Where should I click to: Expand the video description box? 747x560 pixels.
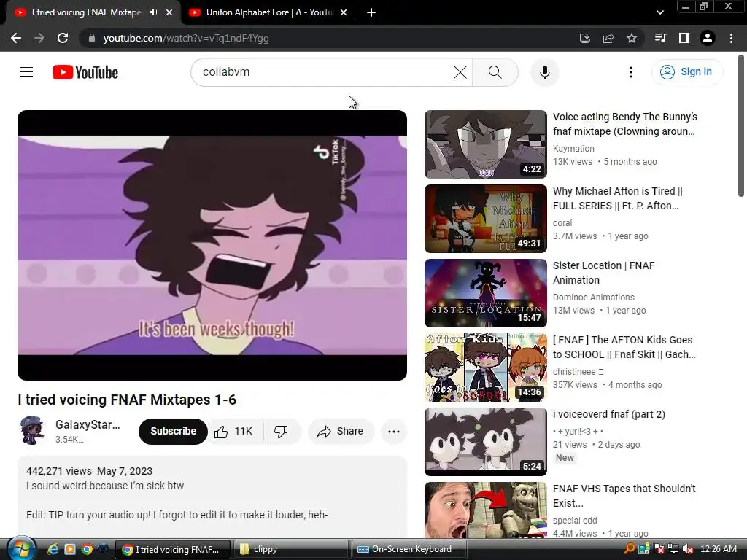(x=212, y=497)
